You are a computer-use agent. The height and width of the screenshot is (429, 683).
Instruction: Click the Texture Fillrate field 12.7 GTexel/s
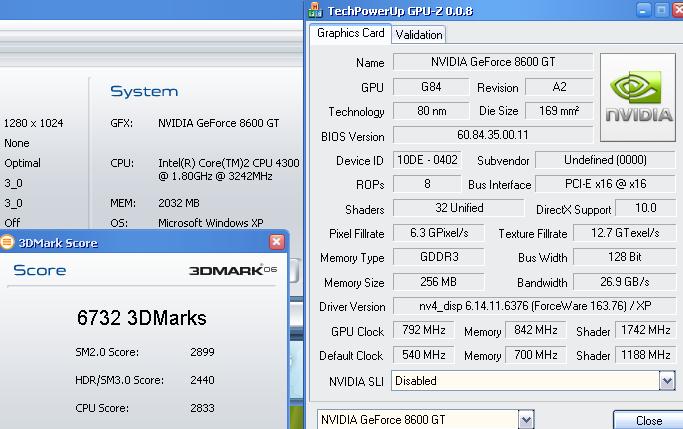(625, 233)
